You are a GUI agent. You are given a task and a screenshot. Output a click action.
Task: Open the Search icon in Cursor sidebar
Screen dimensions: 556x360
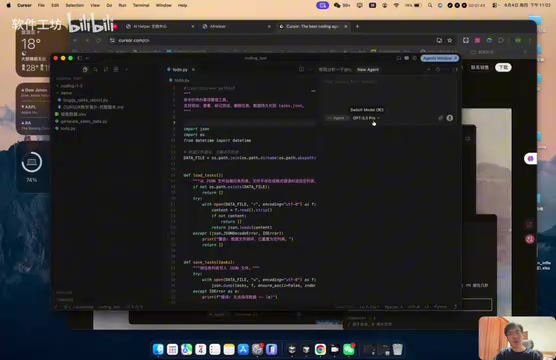click(x=95, y=70)
